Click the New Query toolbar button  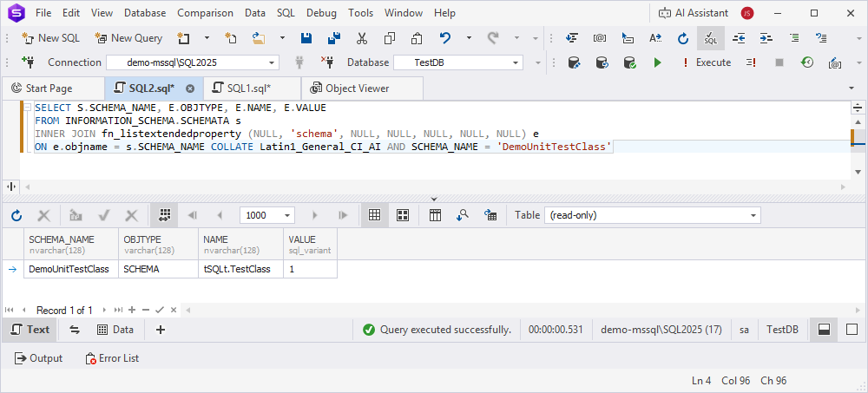pos(128,38)
